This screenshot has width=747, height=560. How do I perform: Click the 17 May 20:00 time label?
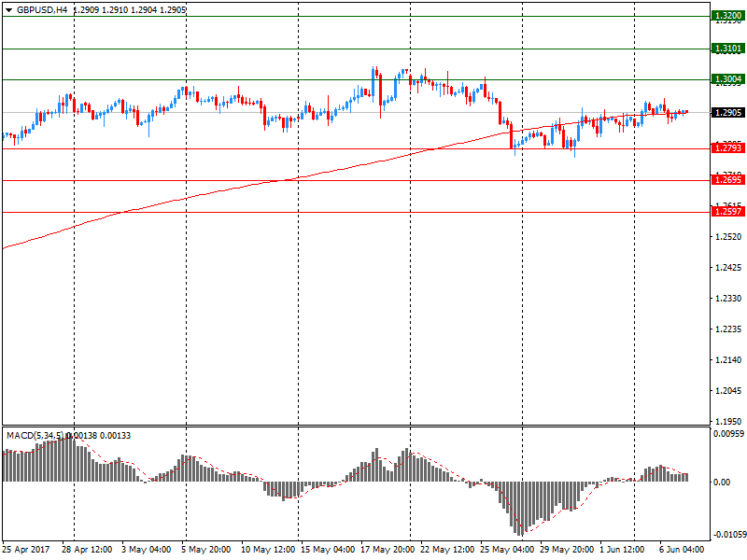pos(388,550)
